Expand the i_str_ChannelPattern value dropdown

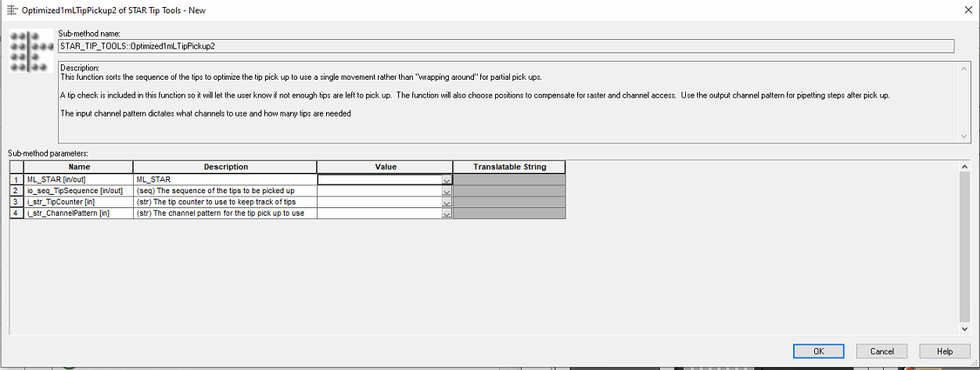447,213
